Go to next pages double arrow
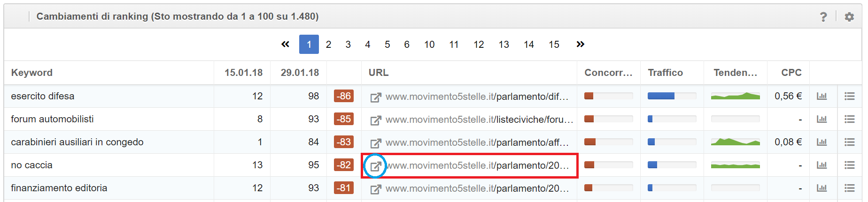 coord(581,44)
